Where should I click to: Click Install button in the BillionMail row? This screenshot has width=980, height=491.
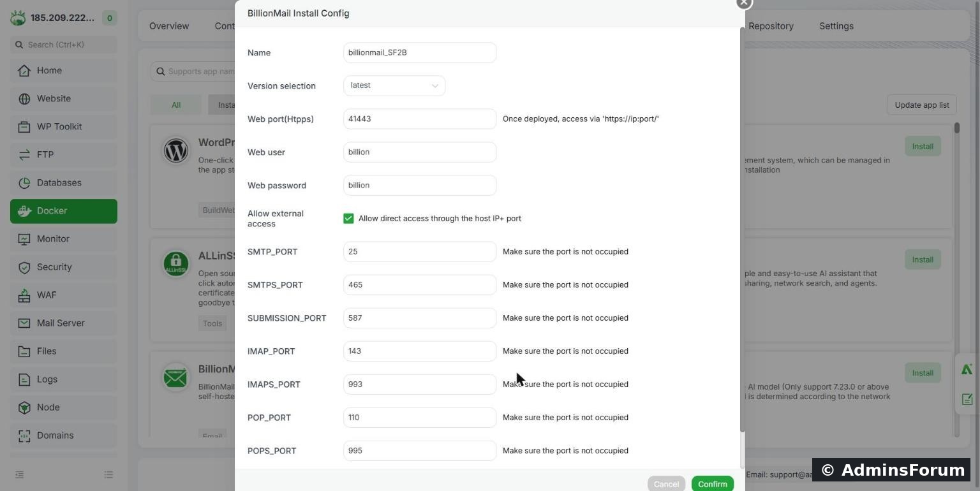click(923, 373)
